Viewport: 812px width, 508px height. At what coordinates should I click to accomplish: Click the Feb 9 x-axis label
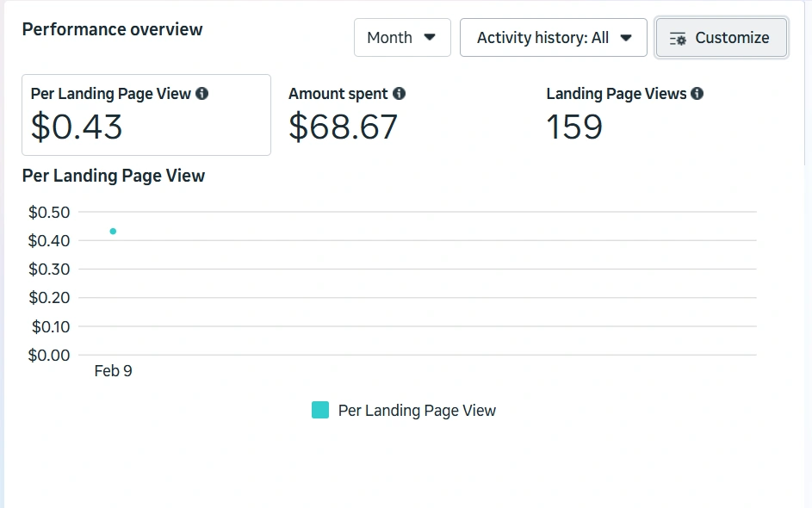[113, 371]
